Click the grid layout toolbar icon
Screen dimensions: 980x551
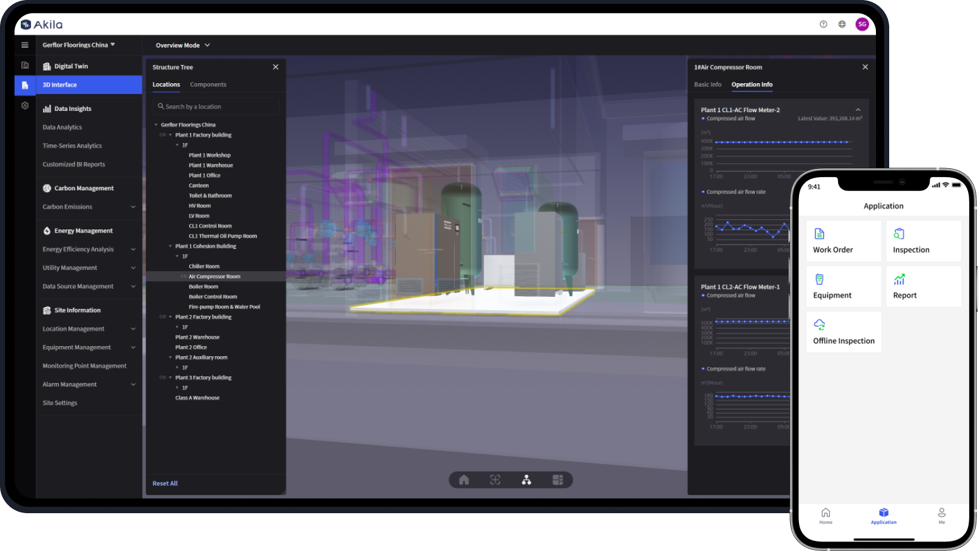pyautogui.click(x=557, y=480)
